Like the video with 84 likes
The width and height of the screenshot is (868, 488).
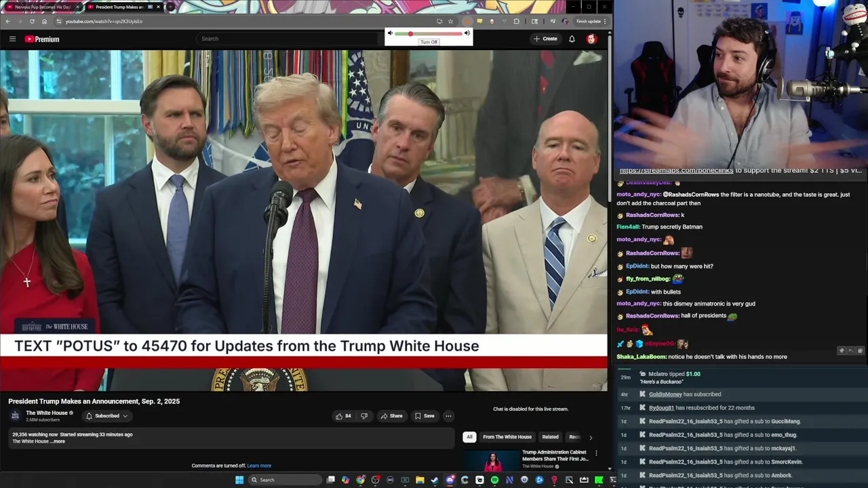click(343, 416)
